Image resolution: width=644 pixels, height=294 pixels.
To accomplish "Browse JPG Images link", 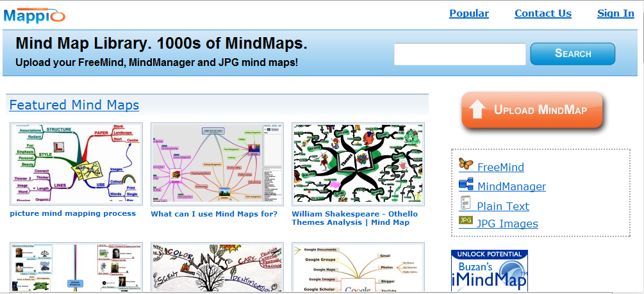I will point(508,224).
